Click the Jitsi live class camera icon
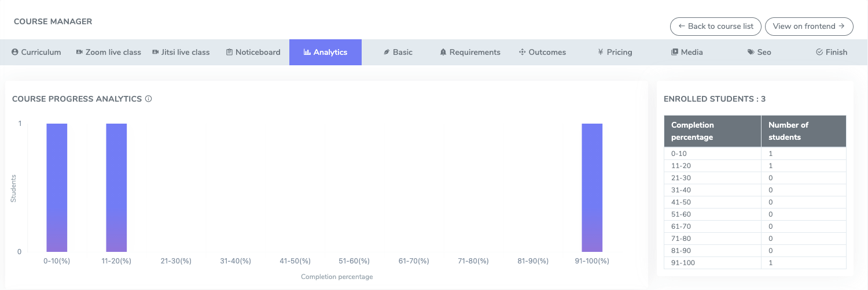Image resolution: width=868 pixels, height=290 pixels. tap(155, 52)
